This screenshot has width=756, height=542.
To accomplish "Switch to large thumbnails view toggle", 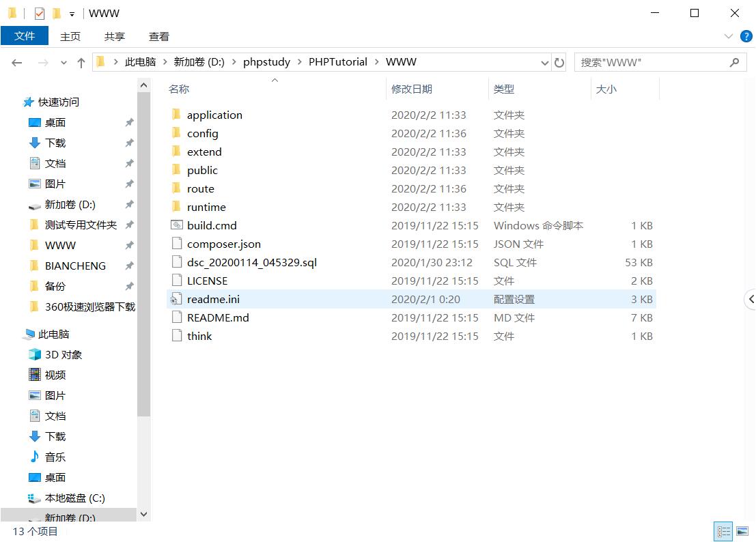I will 742,531.
